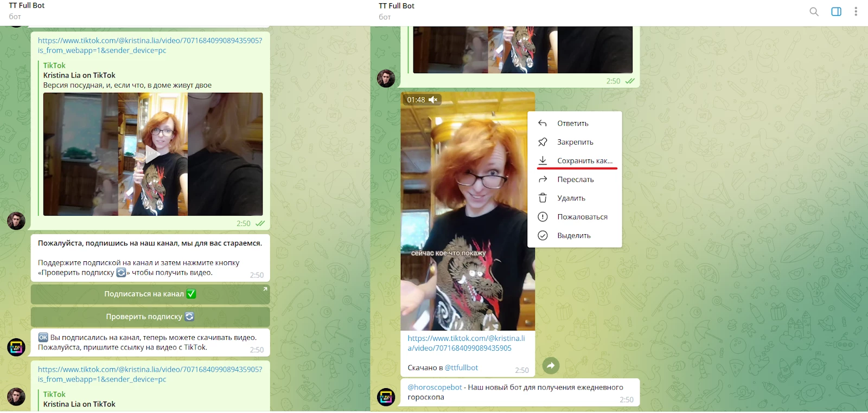This screenshot has height=413, width=868.
Task: Open chat search with magnifier icon
Action: (x=814, y=11)
